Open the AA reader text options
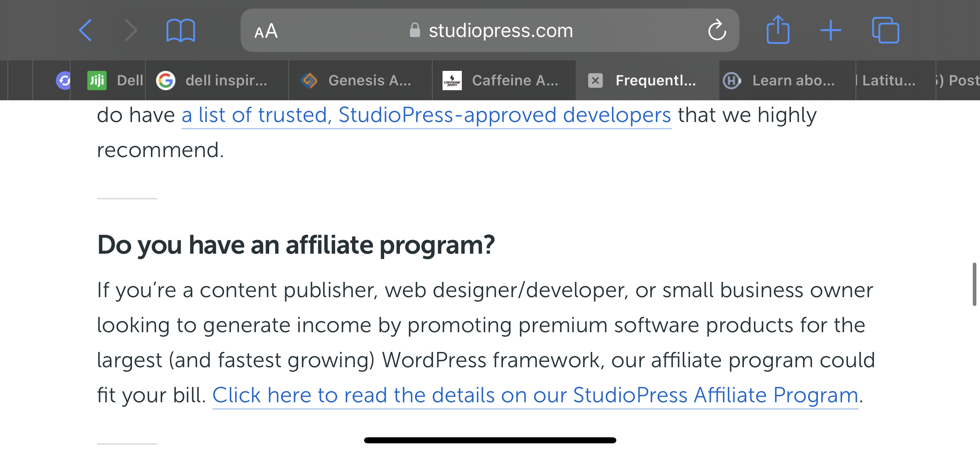This screenshot has width=980, height=453. 266,31
